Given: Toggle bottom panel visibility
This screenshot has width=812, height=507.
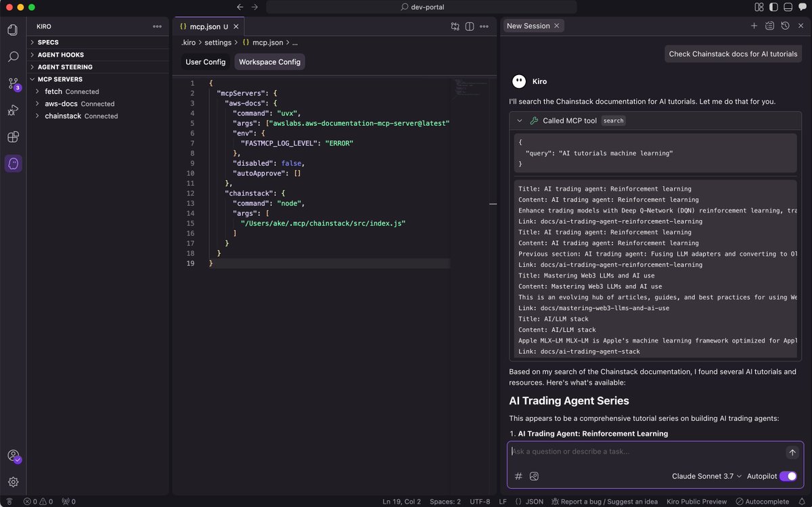Looking at the screenshot, I should point(788,7).
